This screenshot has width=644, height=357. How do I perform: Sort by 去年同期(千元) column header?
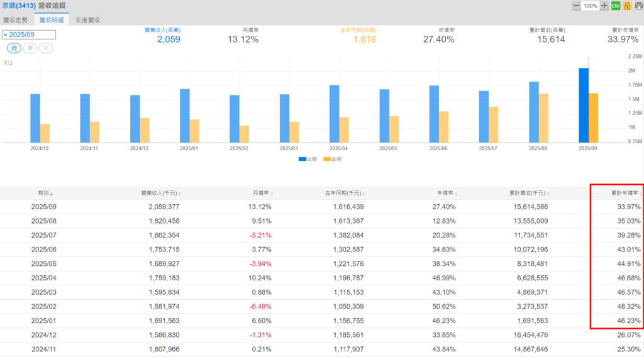point(345,193)
